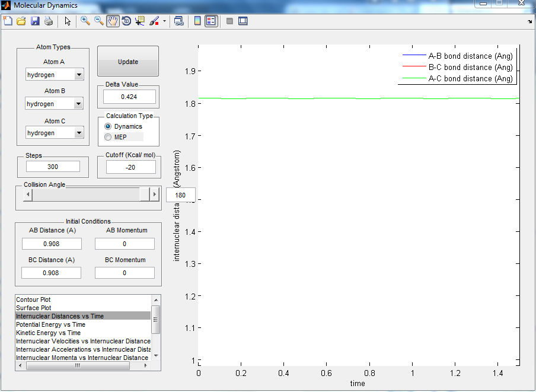
Task: Select Surface Plot in the list
Action: click(83, 308)
